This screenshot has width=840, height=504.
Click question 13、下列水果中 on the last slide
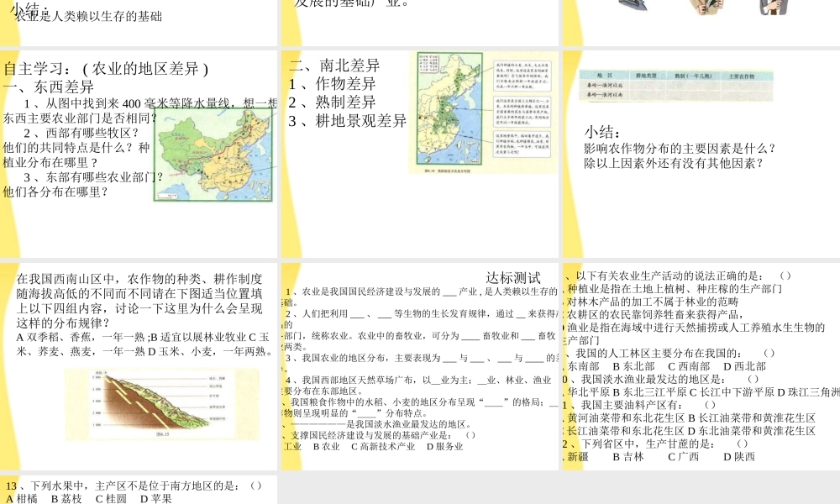(134, 486)
